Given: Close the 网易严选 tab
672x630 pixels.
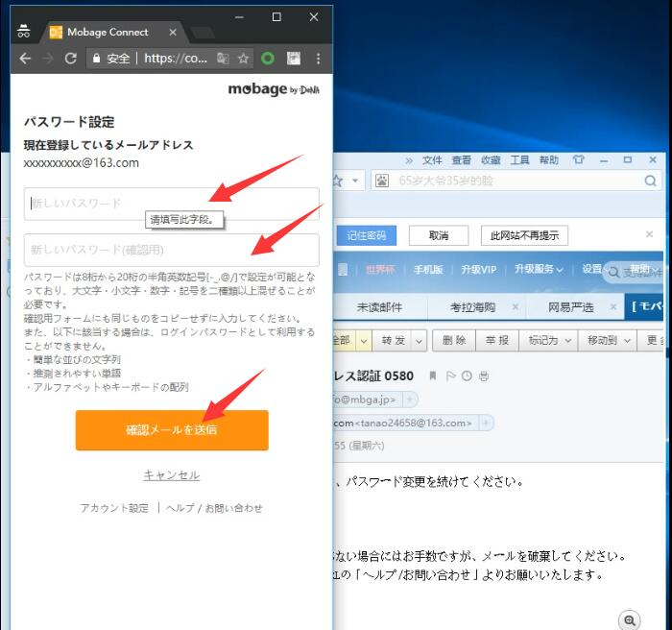Looking at the screenshot, I should [613, 306].
